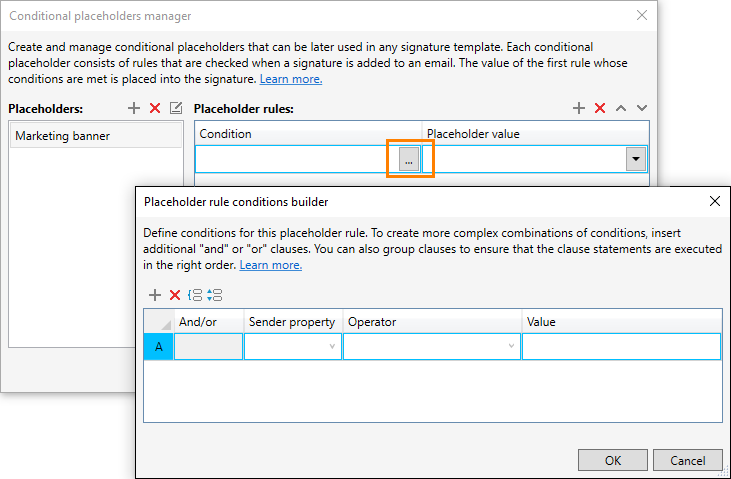Screen dimensions: 731x479
Task: Click the And/or cell in row A
Action: pyautogui.click(x=208, y=347)
